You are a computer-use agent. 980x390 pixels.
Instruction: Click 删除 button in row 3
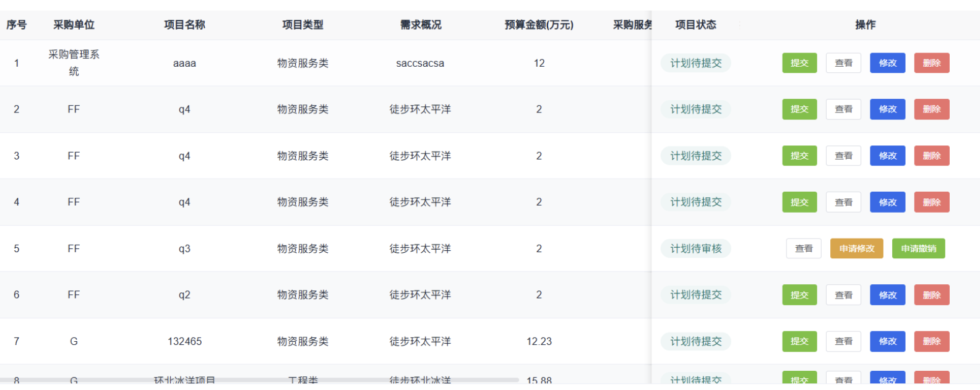click(931, 156)
